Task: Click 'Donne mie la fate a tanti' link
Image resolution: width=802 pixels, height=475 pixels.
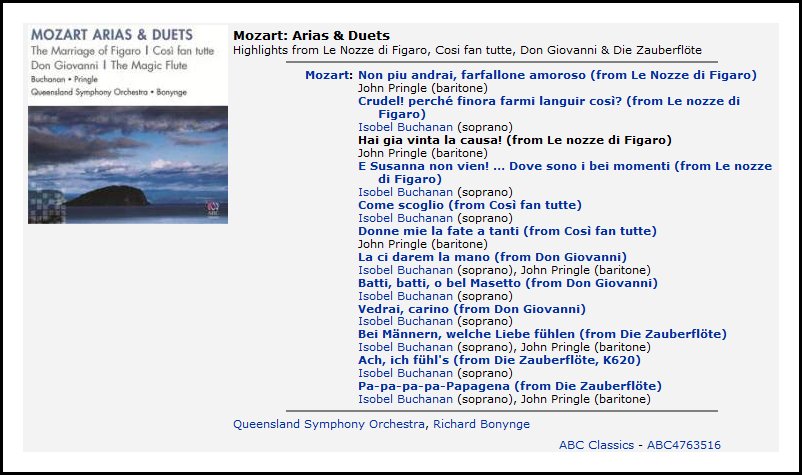Action: (x=507, y=231)
